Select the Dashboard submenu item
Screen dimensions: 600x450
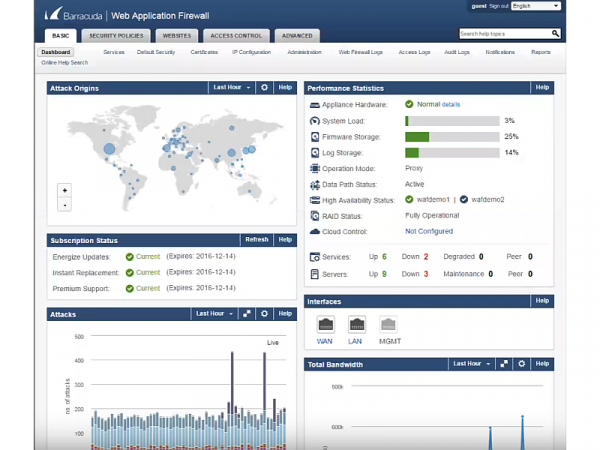[56, 52]
